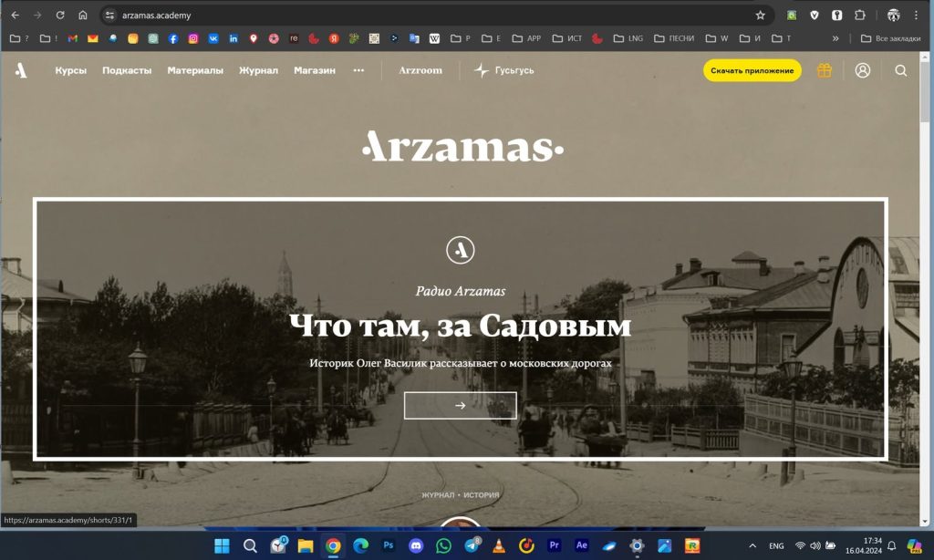
Task: Open the Windows Start menu
Action: [x=223, y=545]
